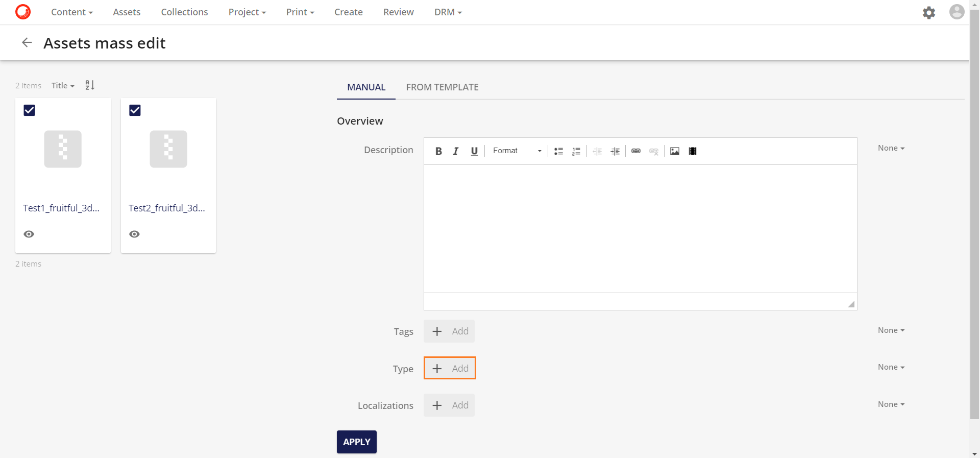Screen dimensions: 980x458
Task: Expand the None dropdown beside Tags
Action: [891, 330]
